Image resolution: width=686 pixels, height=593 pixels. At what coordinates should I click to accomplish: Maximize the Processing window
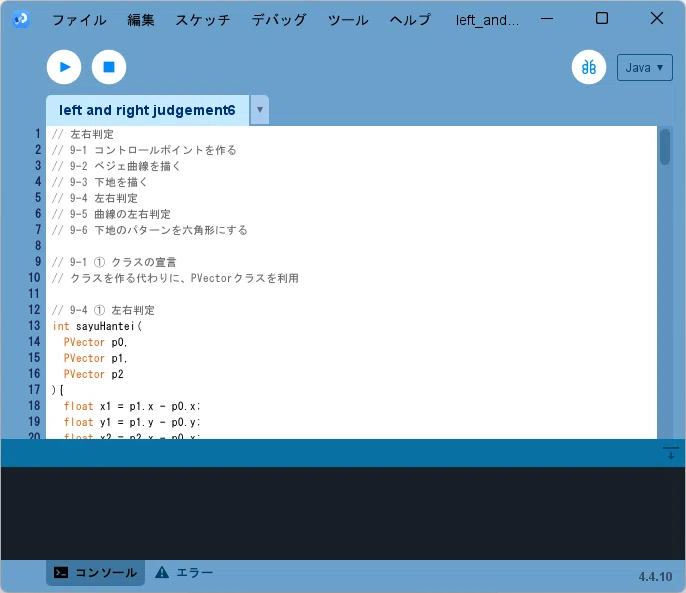click(x=602, y=18)
